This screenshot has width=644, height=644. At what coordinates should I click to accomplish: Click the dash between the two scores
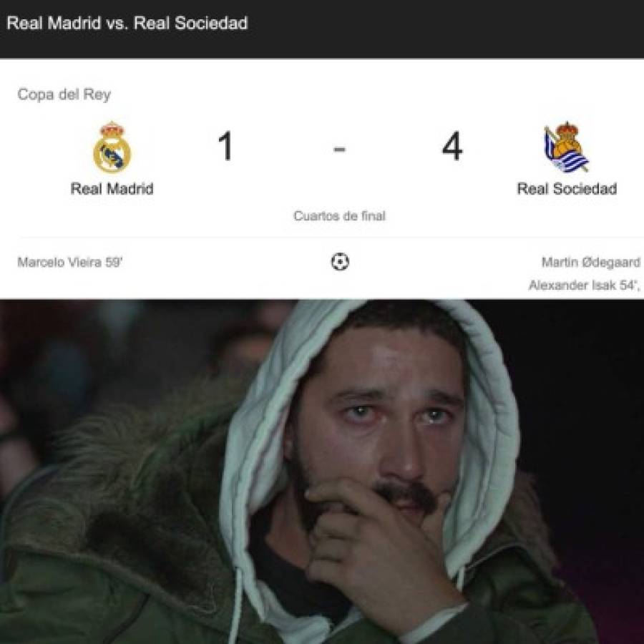coord(340,150)
